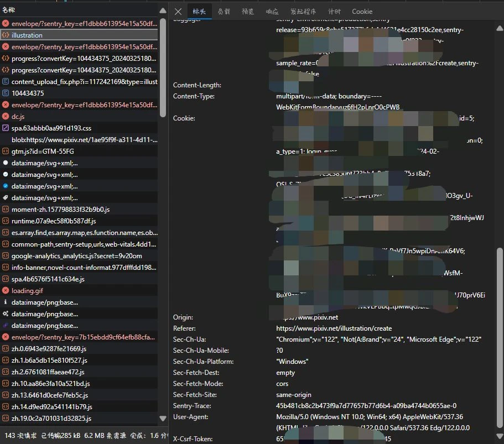Click the script icon beside gtm.js?id=GTM-55FG
Image resolution: width=504 pixels, height=444 pixels.
[6, 151]
